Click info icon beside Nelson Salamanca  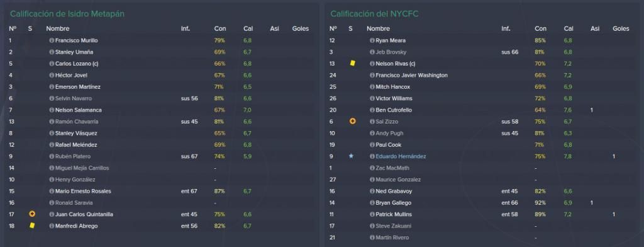click(52, 110)
